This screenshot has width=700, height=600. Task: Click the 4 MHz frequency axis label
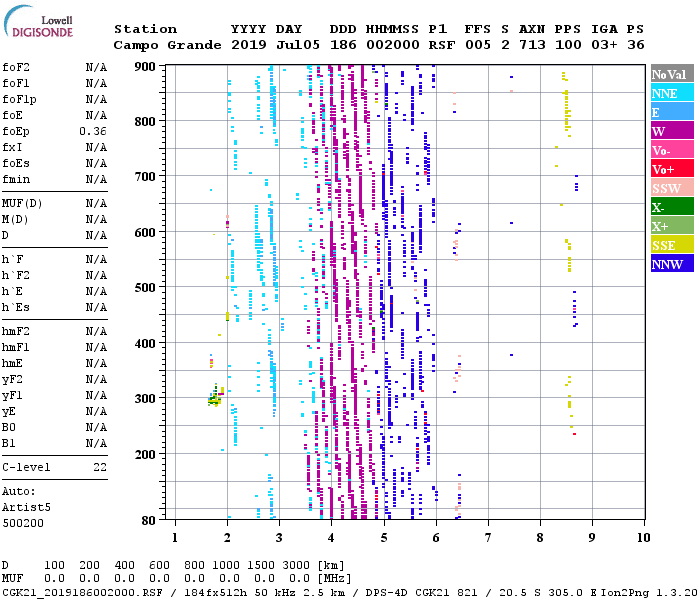(x=331, y=538)
